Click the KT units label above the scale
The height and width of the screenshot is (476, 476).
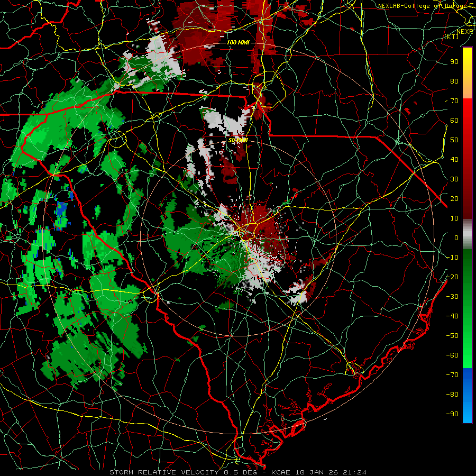coord(452,36)
